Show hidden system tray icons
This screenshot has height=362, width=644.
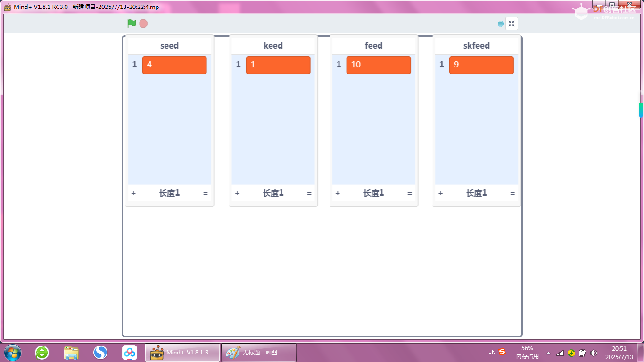pyautogui.click(x=548, y=353)
